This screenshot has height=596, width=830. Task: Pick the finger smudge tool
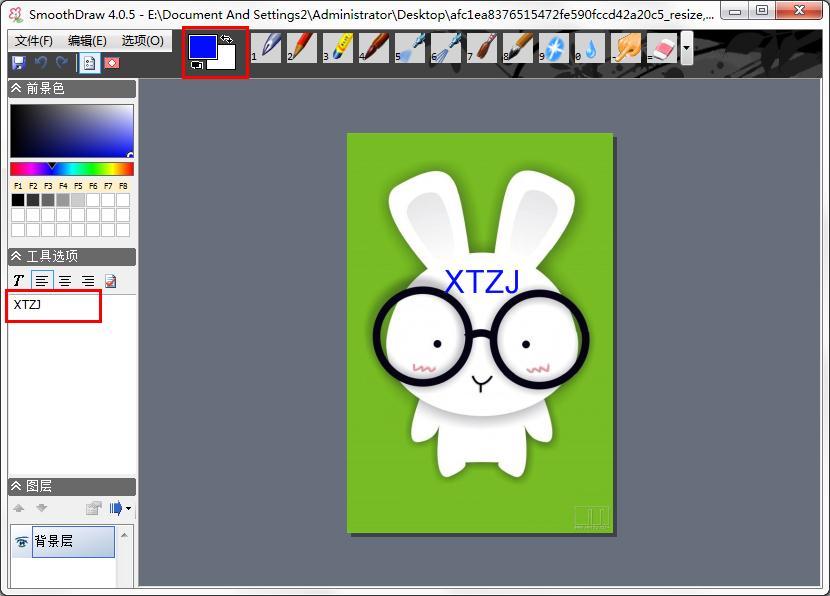[x=626, y=48]
